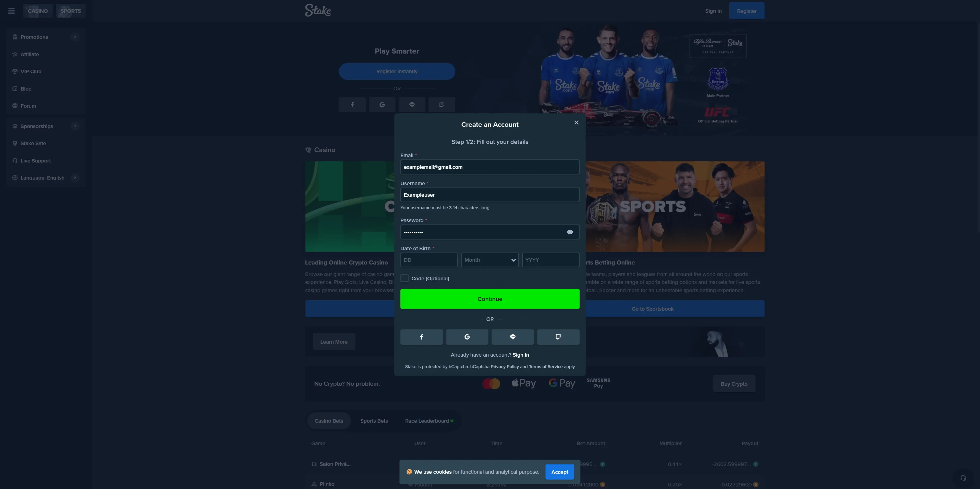Toggle password visibility eye icon
Image resolution: width=980 pixels, height=489 pixels.
tap(570, 232)
